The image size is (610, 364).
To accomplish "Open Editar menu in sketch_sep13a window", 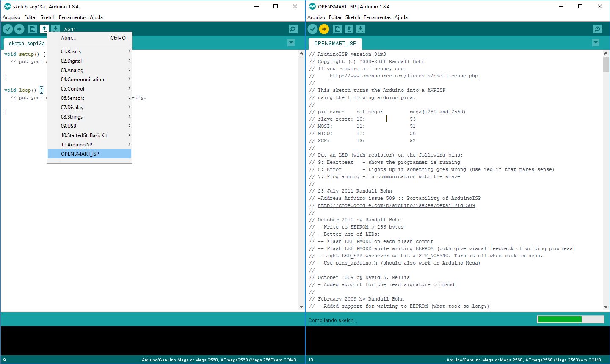I will click(30, 17).
